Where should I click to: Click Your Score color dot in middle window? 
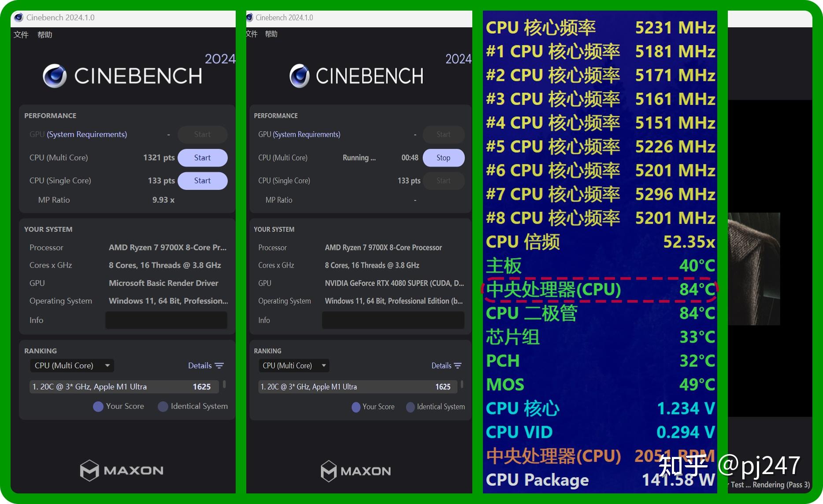[356, 407]
